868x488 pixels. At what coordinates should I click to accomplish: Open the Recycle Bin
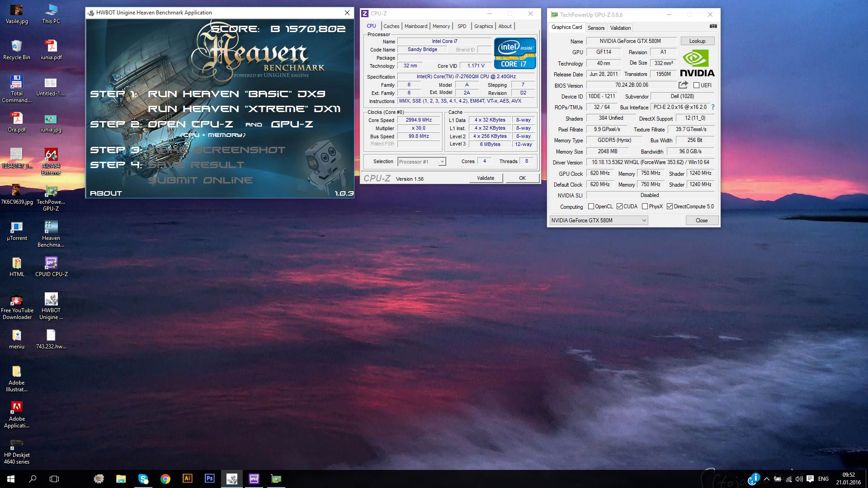click(x=17, y=50)
